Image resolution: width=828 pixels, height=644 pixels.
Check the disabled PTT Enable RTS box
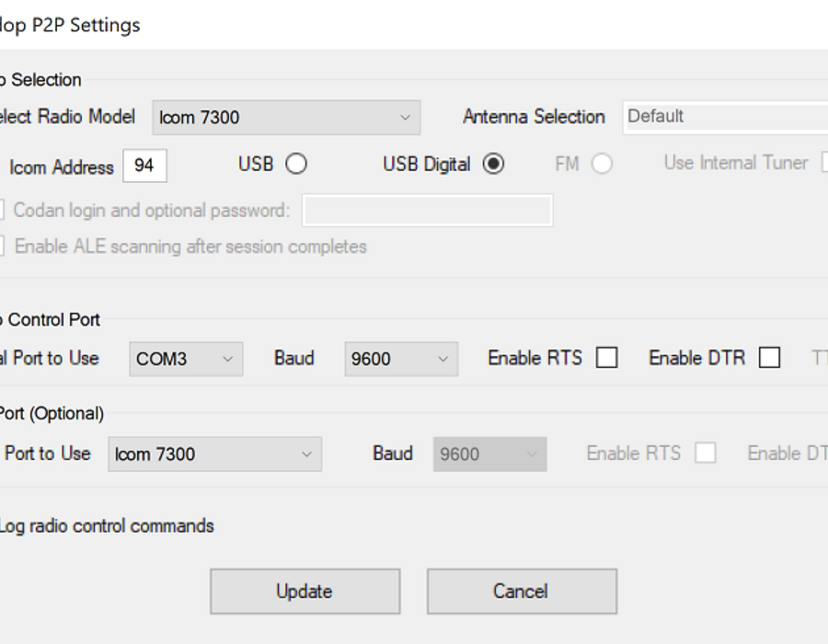[x=706, y=453]
